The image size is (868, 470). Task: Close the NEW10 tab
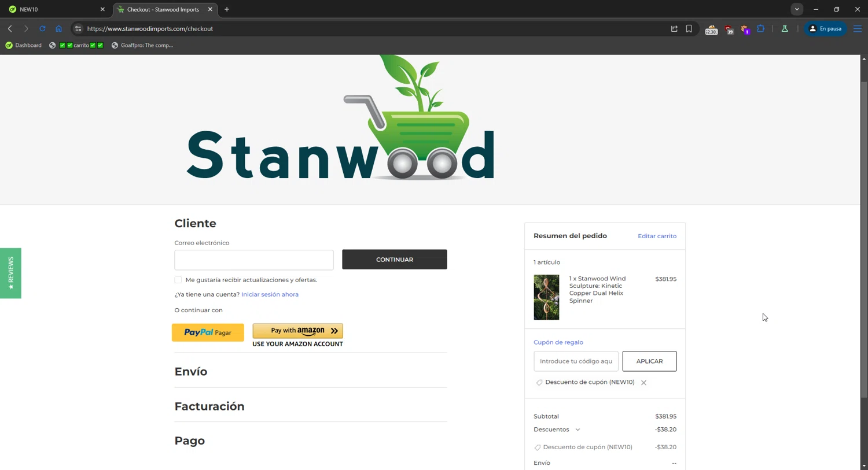click(x=102, y=9)
